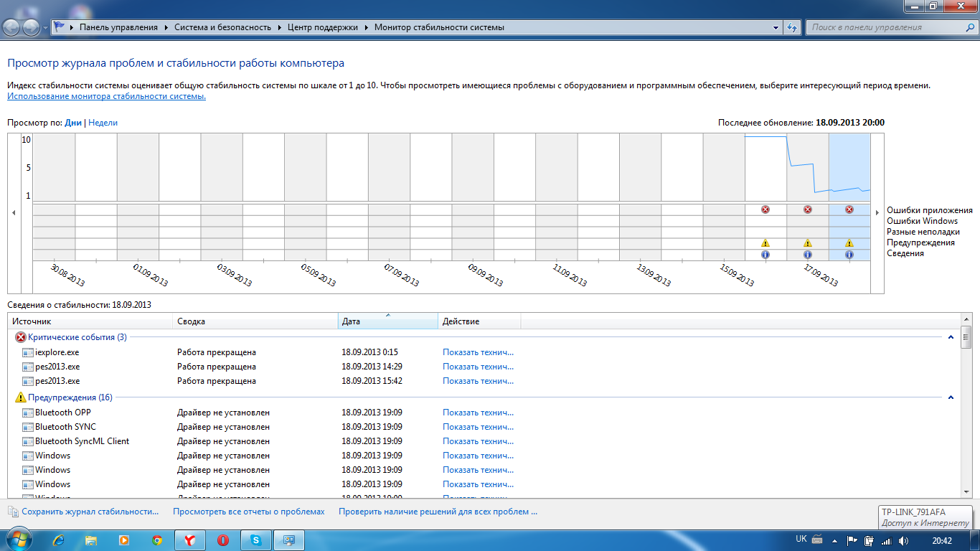
Task: Click the volume speaker icon in system tray
Action: click(903, 540)
